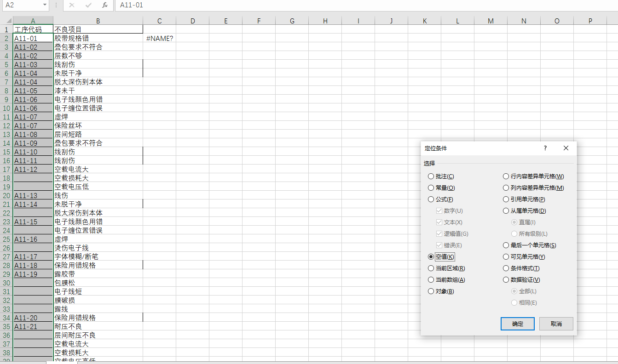Image resolution: width=618 pixels, height=364 pixels.
Task: Select 列内容差异单元格(M) radio option
Action: tap(533, 188)
